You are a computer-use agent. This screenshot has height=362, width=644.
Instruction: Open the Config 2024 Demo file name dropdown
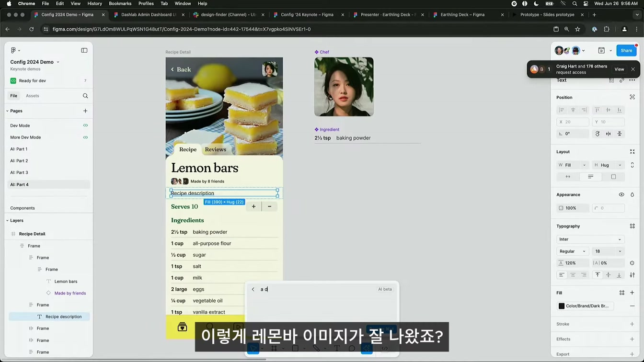coord(58,62)
